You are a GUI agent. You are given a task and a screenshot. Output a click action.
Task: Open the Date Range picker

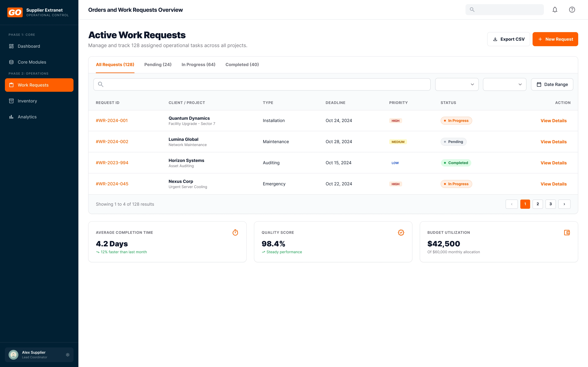(x=552, y=84)
